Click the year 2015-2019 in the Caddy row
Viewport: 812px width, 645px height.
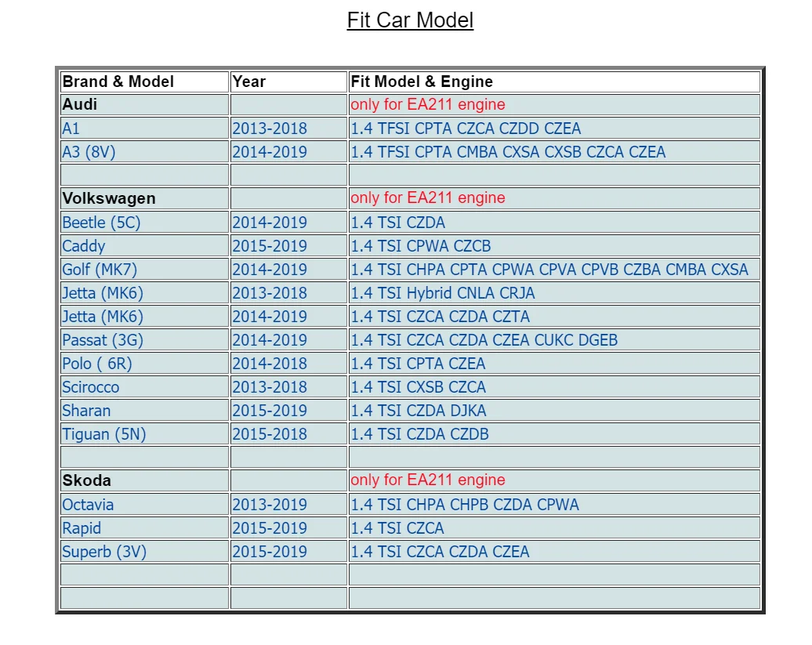[288, 245]
